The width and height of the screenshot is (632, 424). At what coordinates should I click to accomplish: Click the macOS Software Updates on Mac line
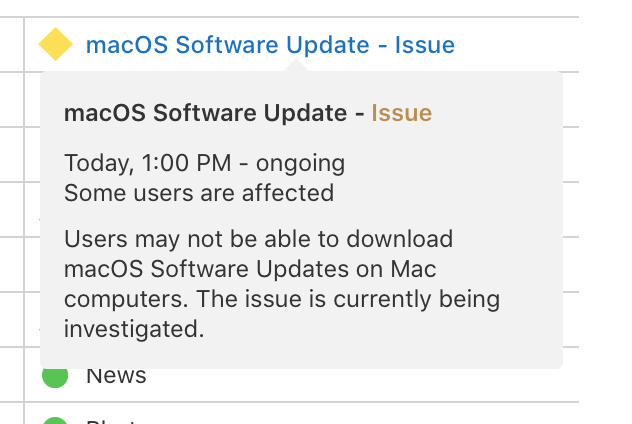tap(250, 269)
